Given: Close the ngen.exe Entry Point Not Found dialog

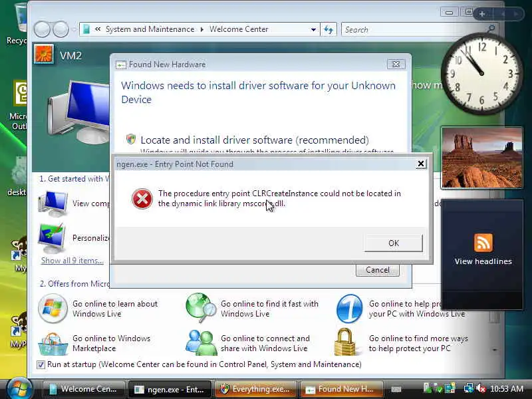Looking at the screenshot, I should point(421,164).
